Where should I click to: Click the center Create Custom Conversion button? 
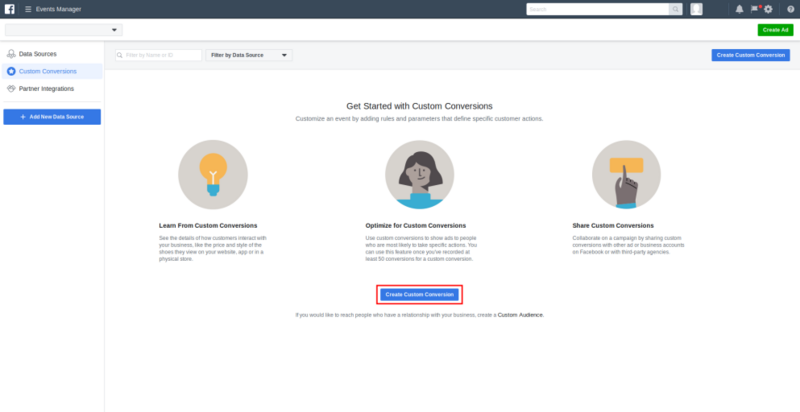click(x=419, y=295)
